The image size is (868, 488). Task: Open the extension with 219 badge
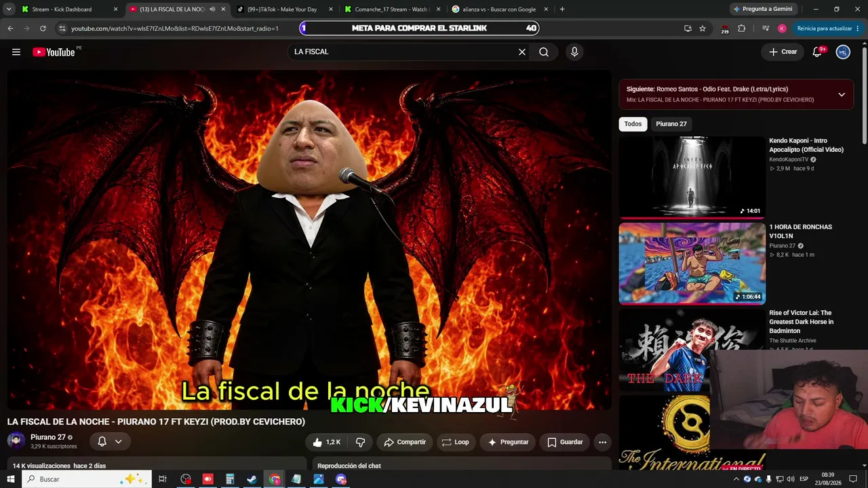tap(724, 28)
